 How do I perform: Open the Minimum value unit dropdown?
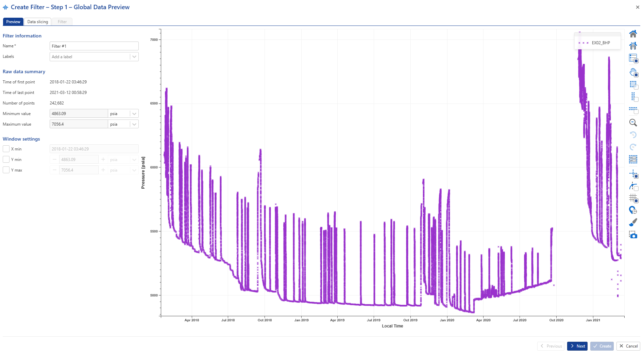click(134, 114)
